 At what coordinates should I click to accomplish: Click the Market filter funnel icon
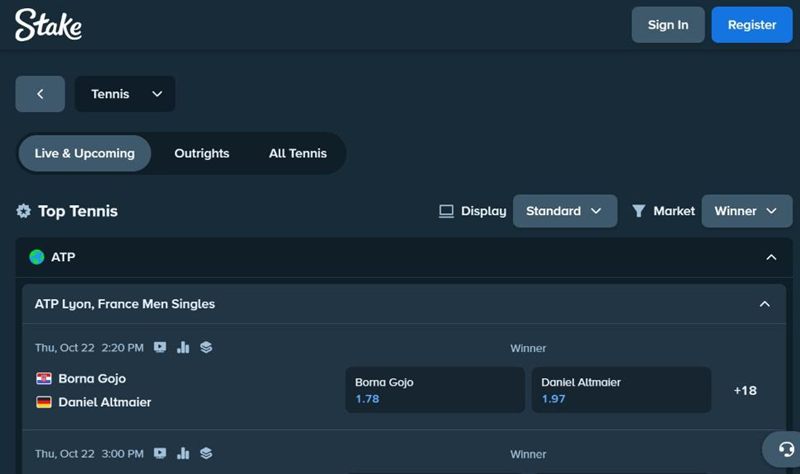638,211
